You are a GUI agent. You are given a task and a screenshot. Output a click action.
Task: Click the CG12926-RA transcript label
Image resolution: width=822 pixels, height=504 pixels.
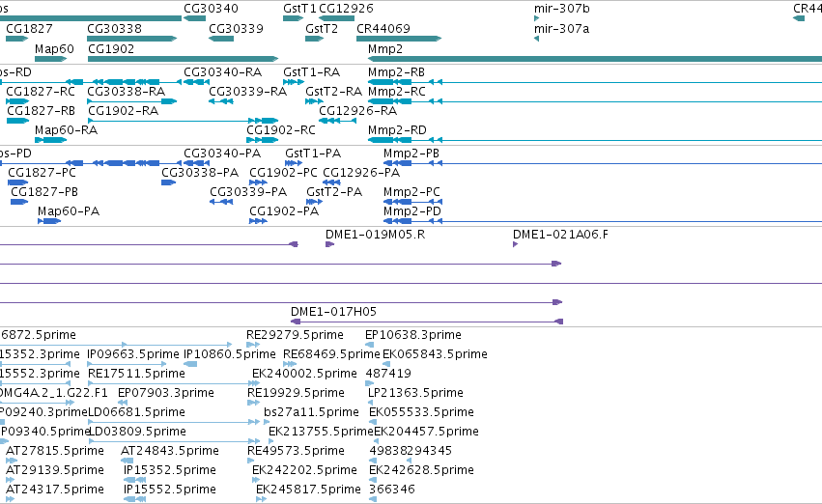click(x=357, y=110)
